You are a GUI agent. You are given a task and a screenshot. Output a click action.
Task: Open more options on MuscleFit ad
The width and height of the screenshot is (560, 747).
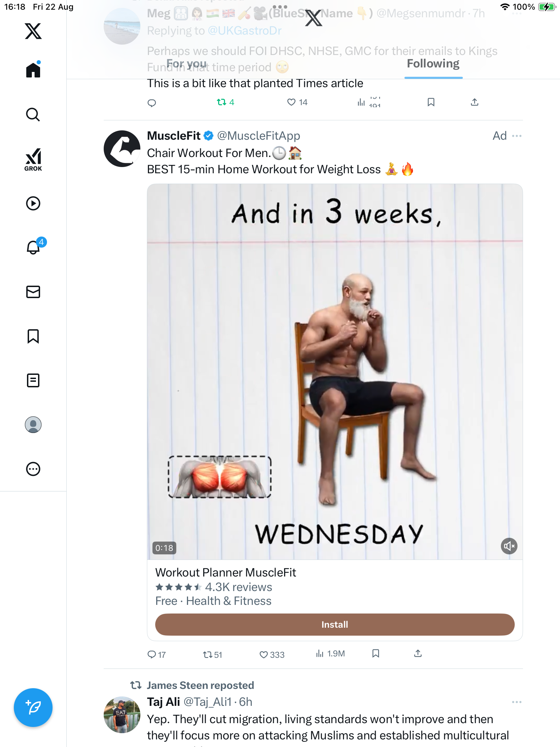tap(516, 136)
